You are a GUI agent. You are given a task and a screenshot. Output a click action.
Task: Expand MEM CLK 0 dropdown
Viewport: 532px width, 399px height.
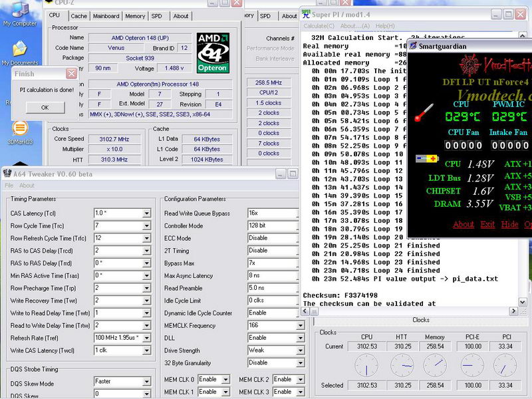225,380
